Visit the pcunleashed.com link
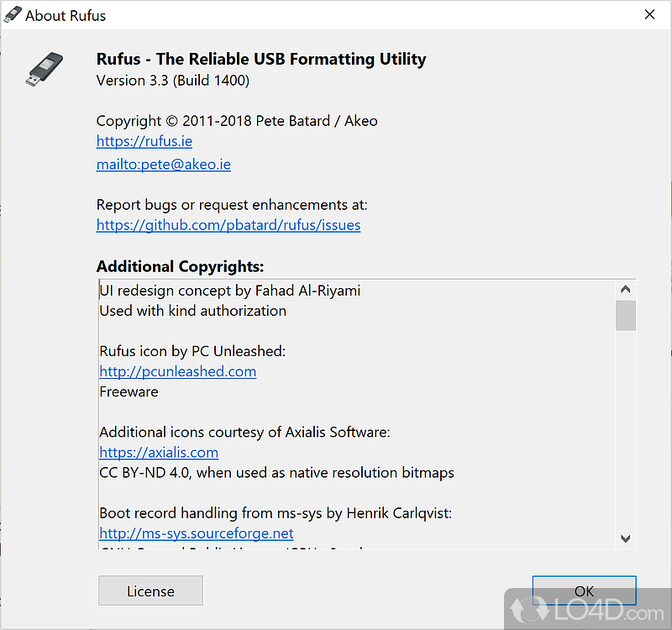672x630 pixels. [x=178, y=371]
